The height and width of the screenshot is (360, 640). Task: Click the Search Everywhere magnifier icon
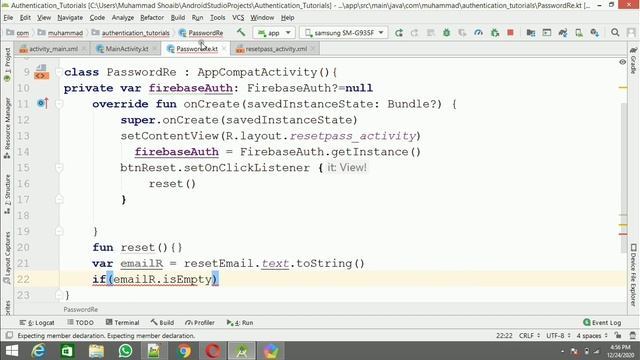point(615,32)
